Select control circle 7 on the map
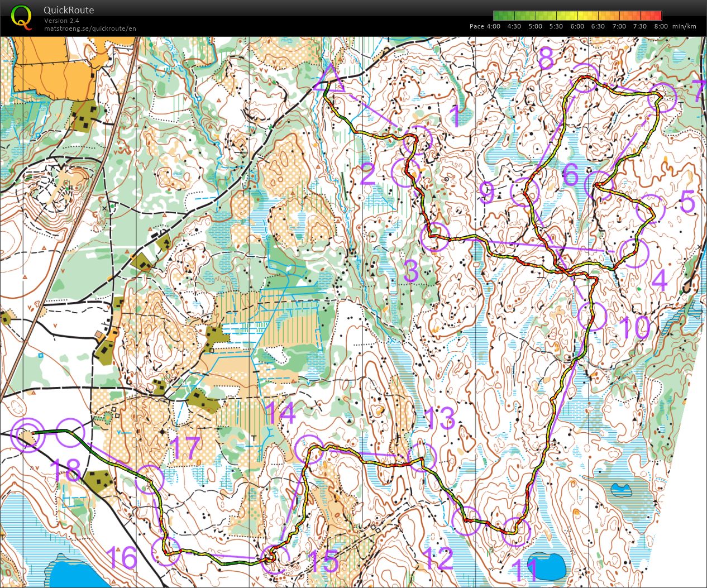The image size is (707, 588). [663, 98]
